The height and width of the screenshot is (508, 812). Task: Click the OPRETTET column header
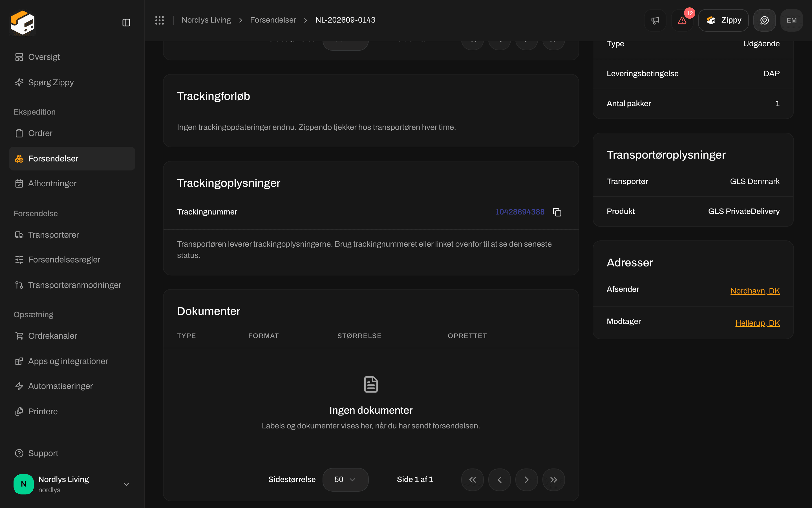[467, 336]
